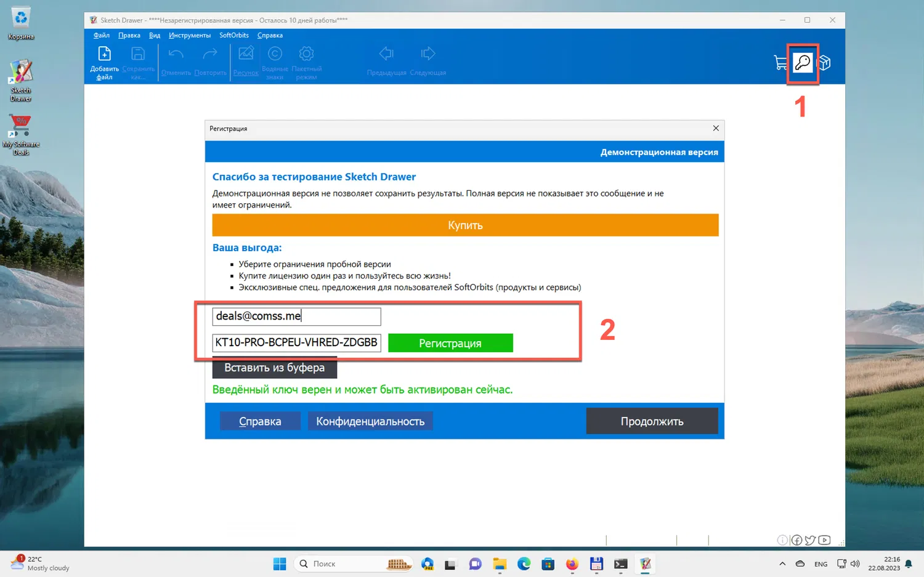Image resolution: width=924 pixels, height=577 pixels.
Task: Click the OneDrive cloud tray icon
Action: [800, 563]
